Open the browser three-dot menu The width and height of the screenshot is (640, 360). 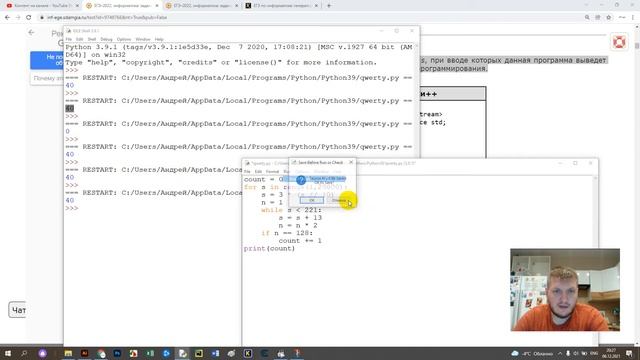pos(633,18)
